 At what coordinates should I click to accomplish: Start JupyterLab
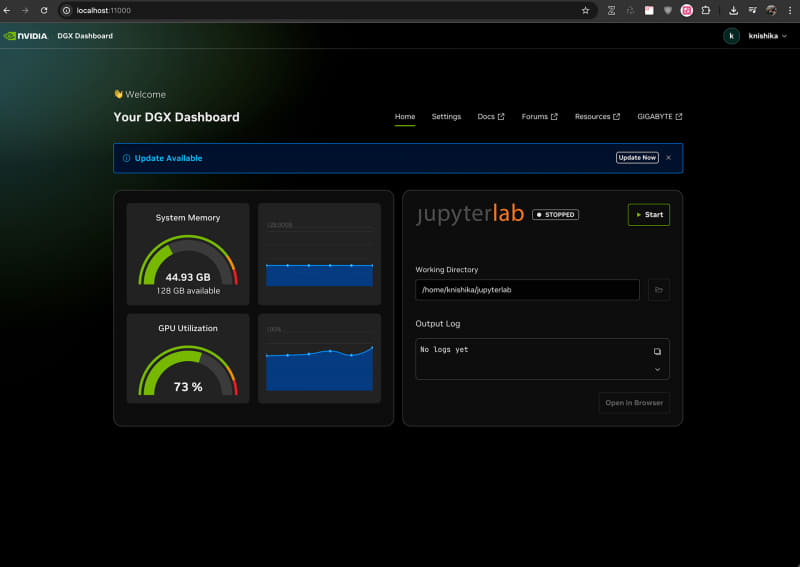pyautogui.click(x=648, y=215)
